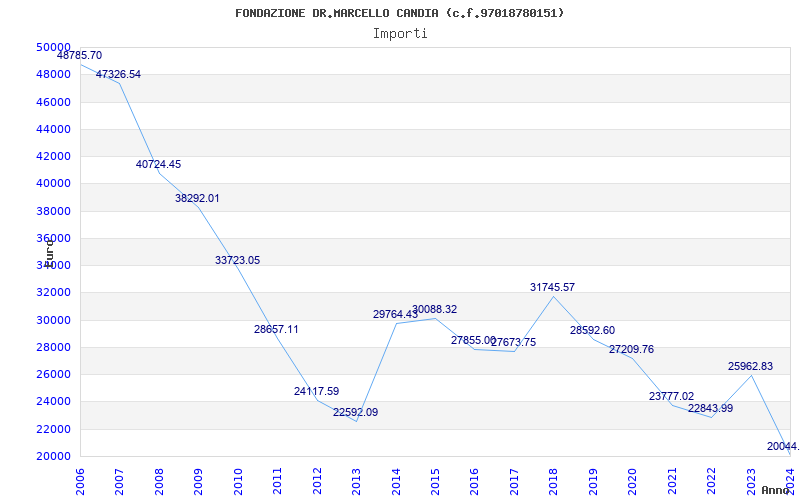This screenshot has width=800, height=500.
Task: Click data label 30088.32
Action: (x=435, y=309)
